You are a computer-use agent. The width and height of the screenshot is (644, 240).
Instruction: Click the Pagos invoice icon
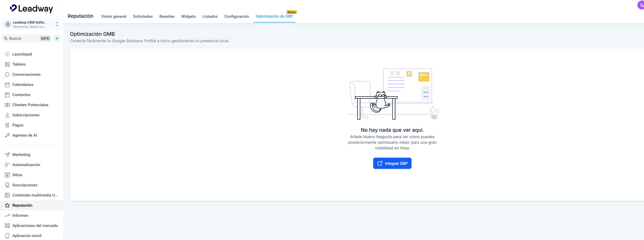click(x=7, y=125)
